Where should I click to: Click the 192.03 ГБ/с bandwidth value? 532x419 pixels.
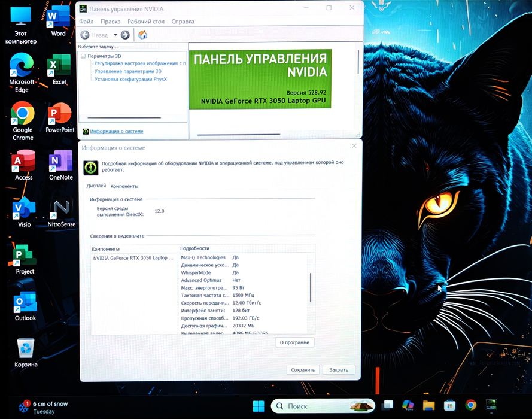(245, 318)
